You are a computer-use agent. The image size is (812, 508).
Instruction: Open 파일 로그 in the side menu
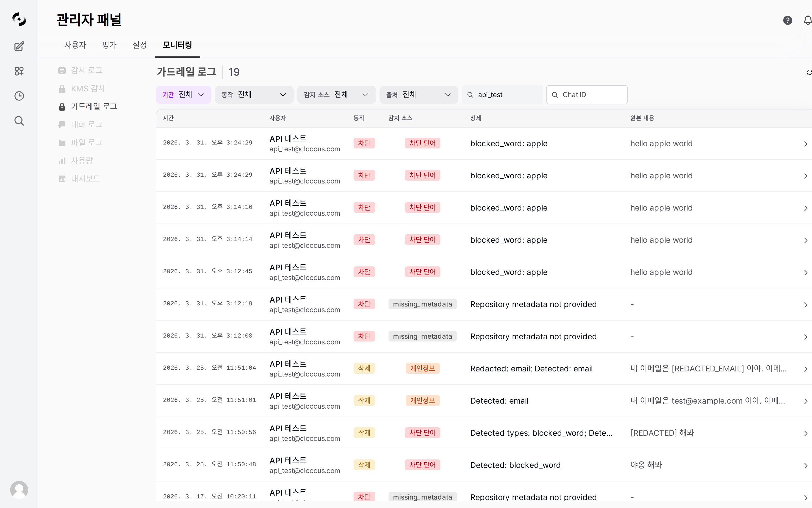point(87,143)
